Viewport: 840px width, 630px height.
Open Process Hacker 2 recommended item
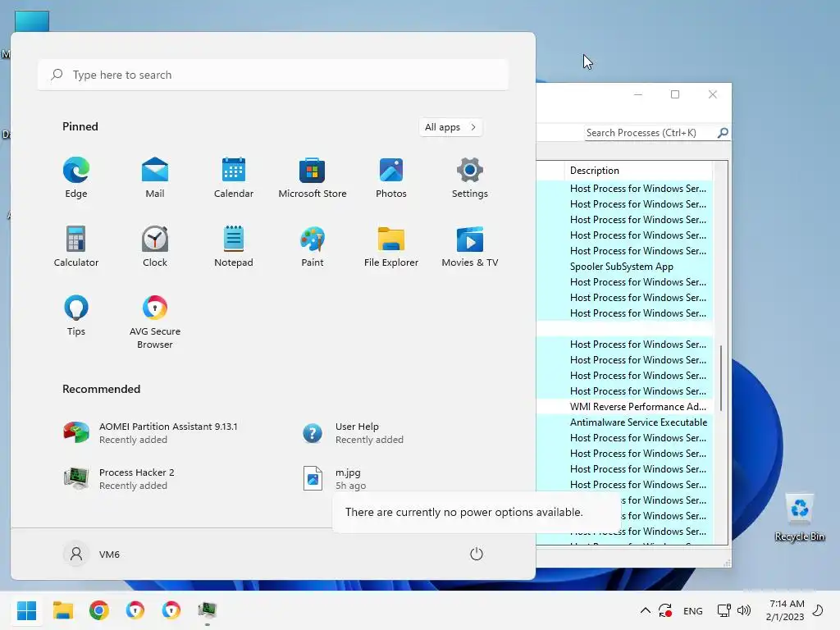pyautogui.click(x=120, y=478)
